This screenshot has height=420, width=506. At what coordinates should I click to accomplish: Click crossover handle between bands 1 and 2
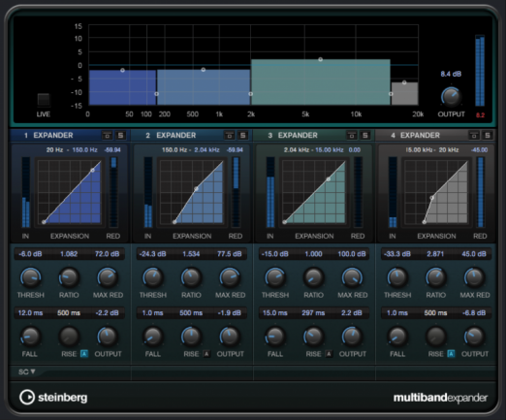[157, 94]
